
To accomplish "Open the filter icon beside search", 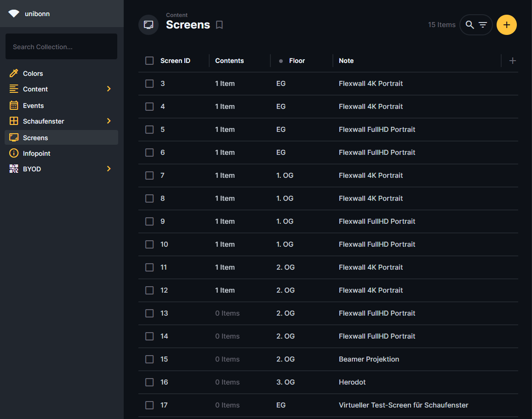I will coord(483,25).
